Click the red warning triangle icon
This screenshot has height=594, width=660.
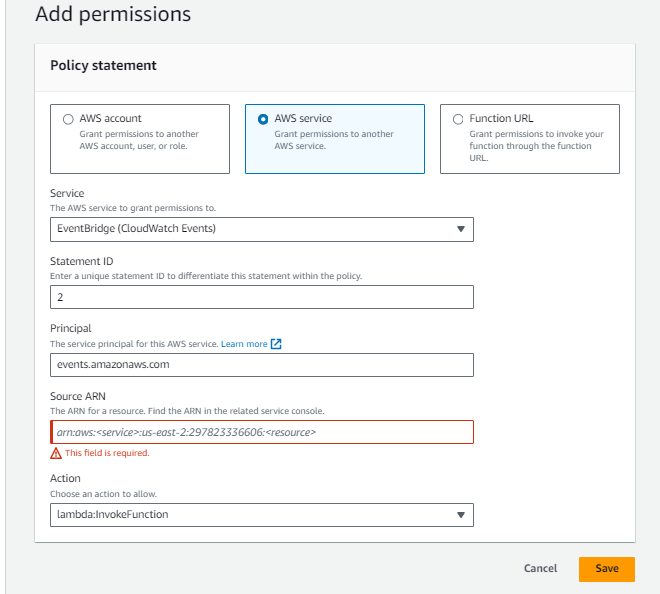[56, 453]
